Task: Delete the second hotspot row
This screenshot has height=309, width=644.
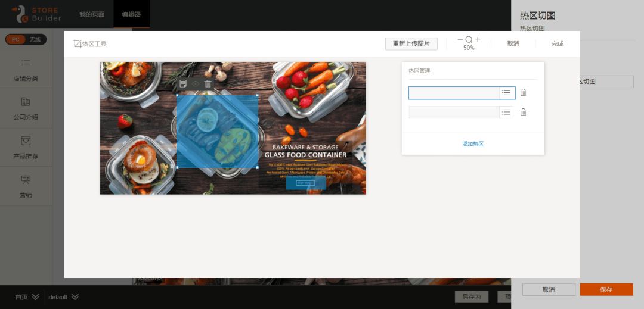Action: 524,113
